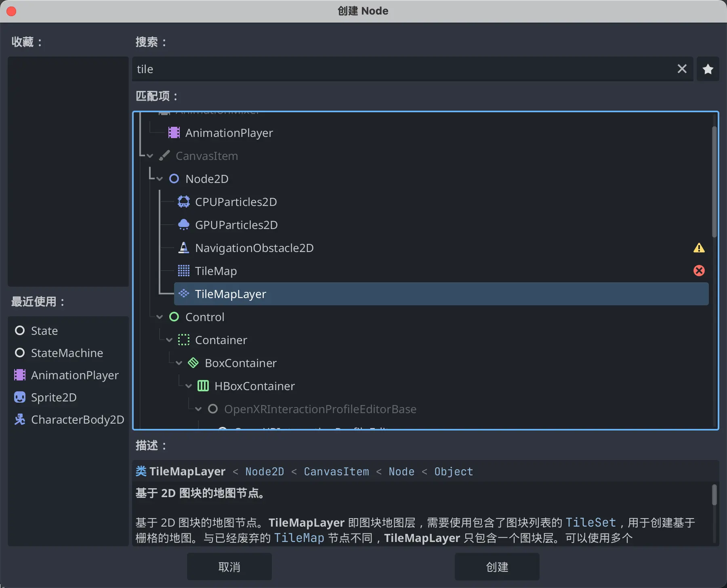Toggle favorite with the star button
This screenshot has height=588, width=727.
[x=708, y=69]
